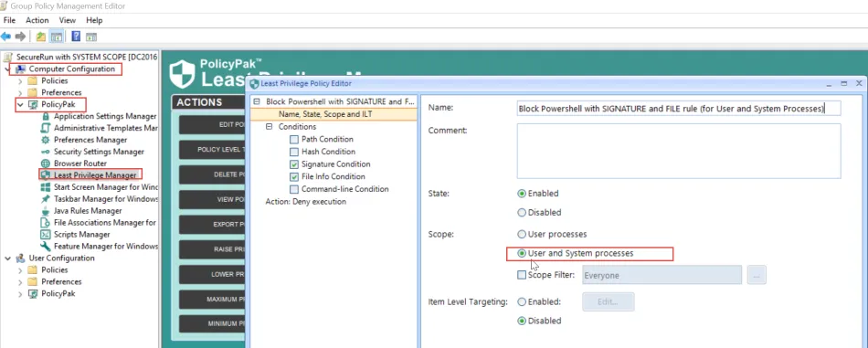Uncheck the Signature Condition checkbox
Image resolution: width=868 pixels, height=348 pixels.
(x=294, y=164)
